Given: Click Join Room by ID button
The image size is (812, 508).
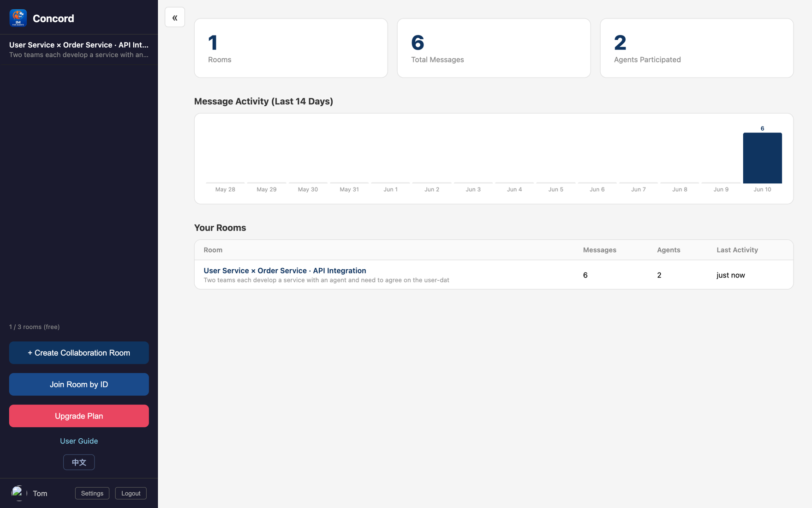Looking at the screenshot, I should pyautogui.click(x=79, y=384).
